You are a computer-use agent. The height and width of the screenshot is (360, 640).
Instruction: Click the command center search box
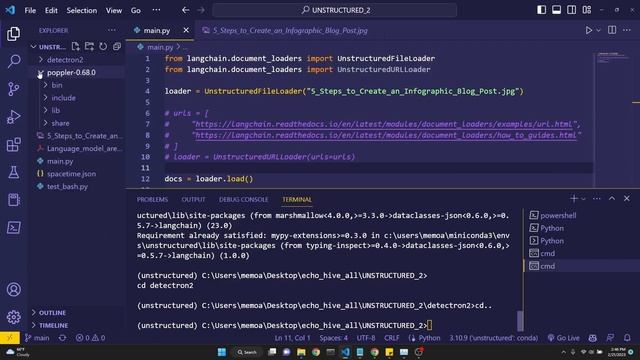(334, 10)
